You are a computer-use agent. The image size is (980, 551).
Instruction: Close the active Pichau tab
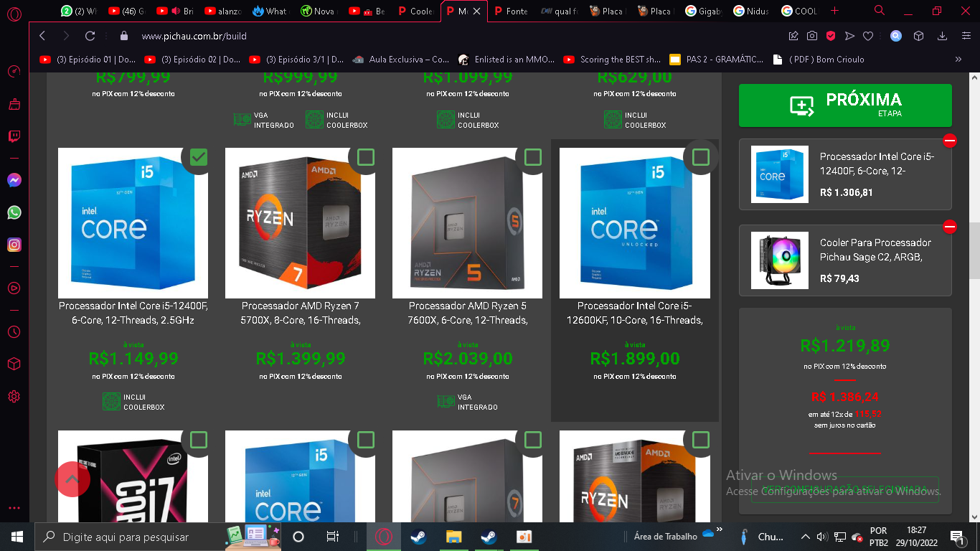pyautogui.click(x=476, y=11)
